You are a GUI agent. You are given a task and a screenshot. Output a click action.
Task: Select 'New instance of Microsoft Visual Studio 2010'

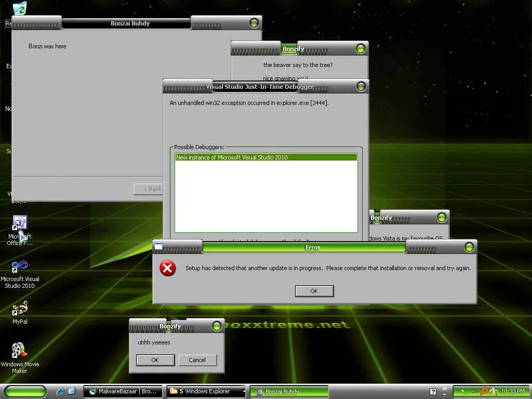click(x=266, y=157)
